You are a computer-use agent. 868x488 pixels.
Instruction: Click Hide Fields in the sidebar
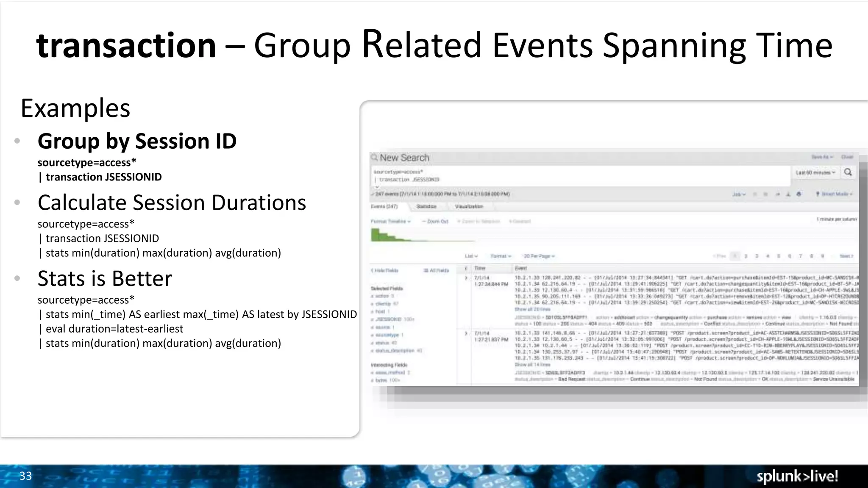[x=385, y=270]
